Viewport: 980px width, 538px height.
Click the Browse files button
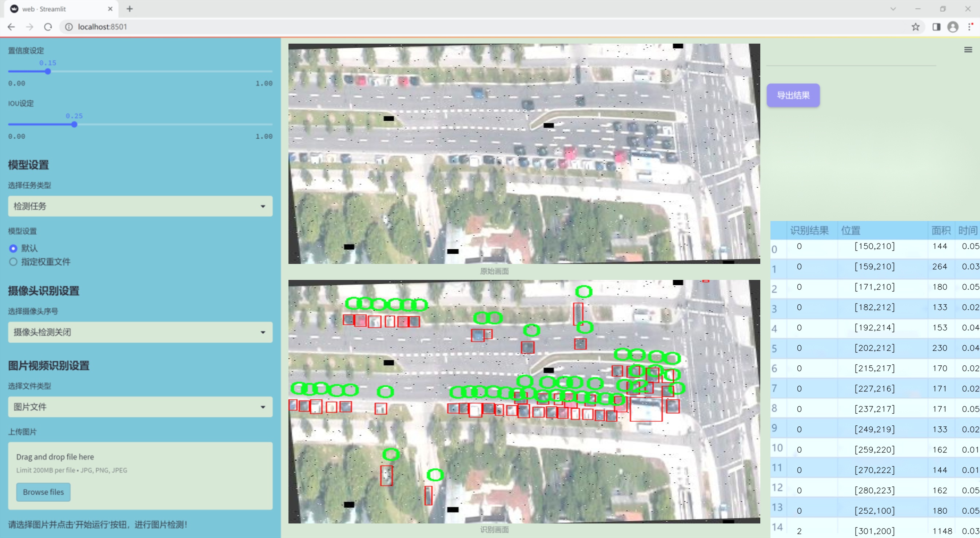point(43,492)
